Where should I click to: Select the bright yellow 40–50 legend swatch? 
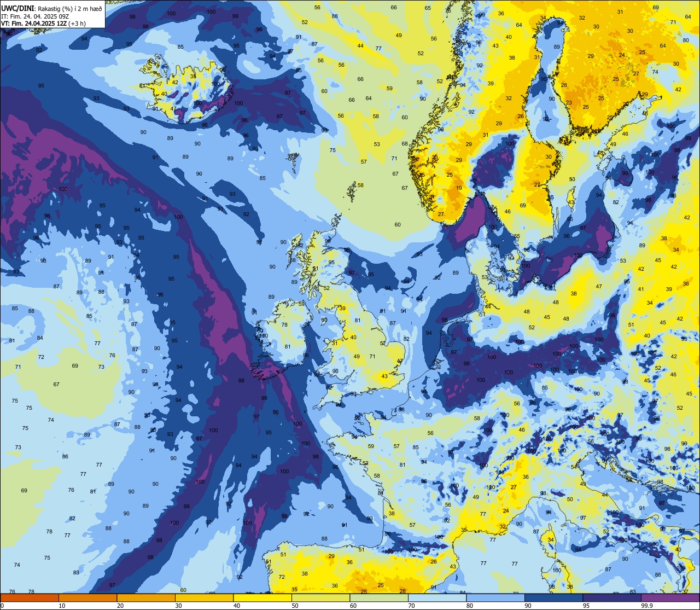pos(262,597)
